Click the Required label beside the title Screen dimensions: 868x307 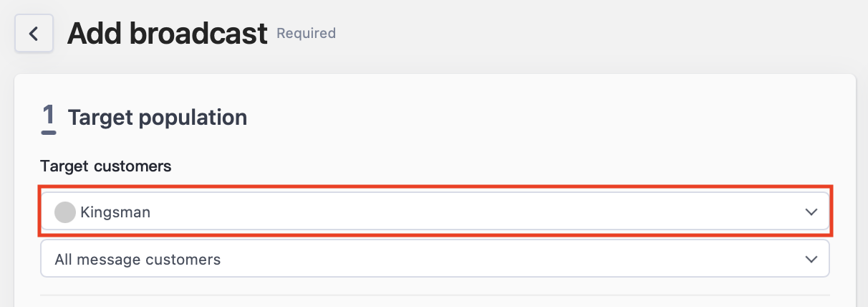(x=306, y=33)
